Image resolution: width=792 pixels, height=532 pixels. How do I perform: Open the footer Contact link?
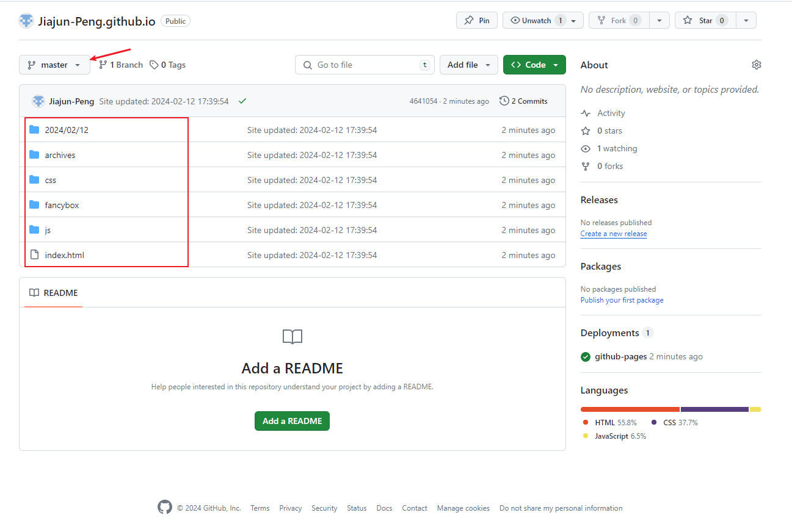point(415,508)
